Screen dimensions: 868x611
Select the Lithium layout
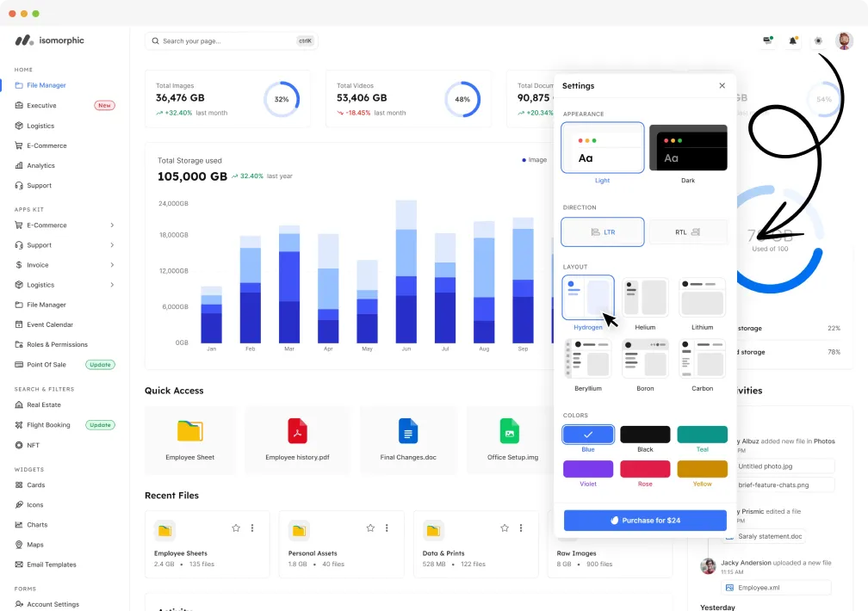[703, 297]
